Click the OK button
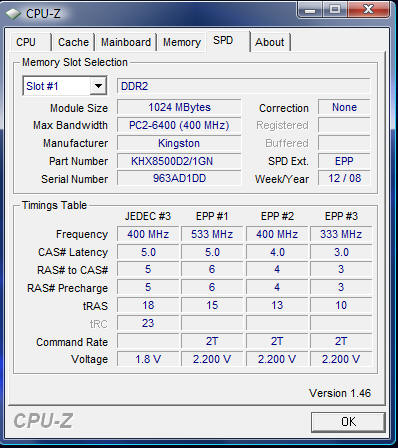398x448 pixels. click(x=348, y=422)
